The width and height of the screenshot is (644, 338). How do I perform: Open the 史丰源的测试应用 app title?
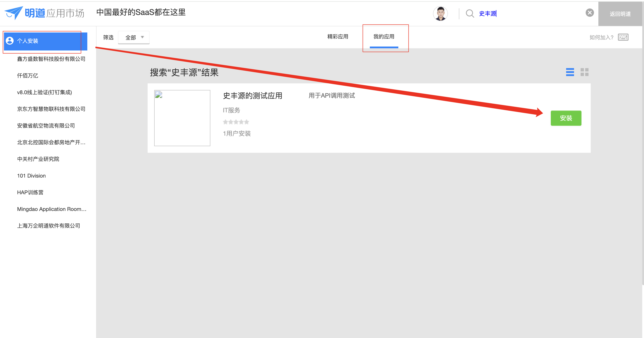252,95
